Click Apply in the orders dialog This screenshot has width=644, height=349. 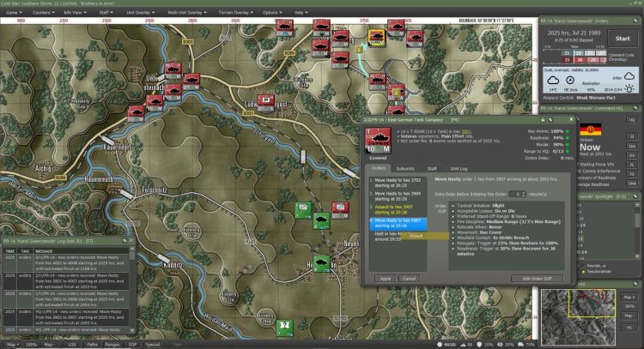pos(385,278)
